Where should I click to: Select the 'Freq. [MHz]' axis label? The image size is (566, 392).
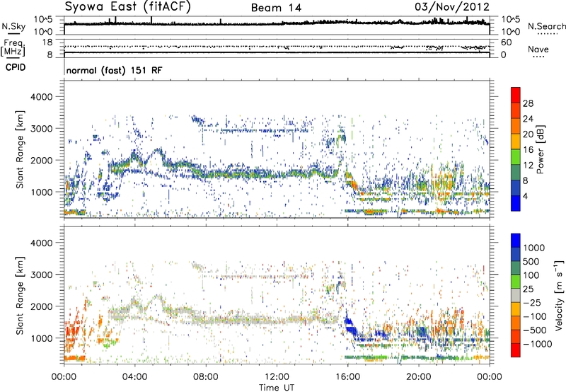[x=13, y=48]
